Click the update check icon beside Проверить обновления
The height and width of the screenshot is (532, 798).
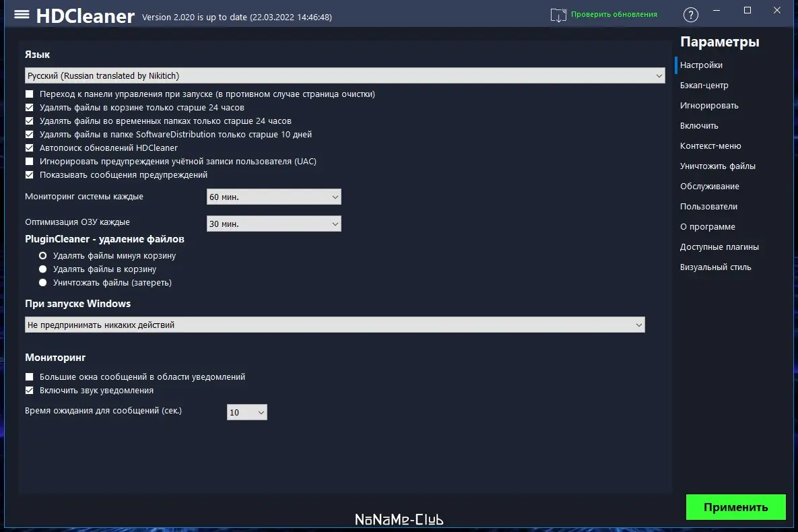pos(558,13)
